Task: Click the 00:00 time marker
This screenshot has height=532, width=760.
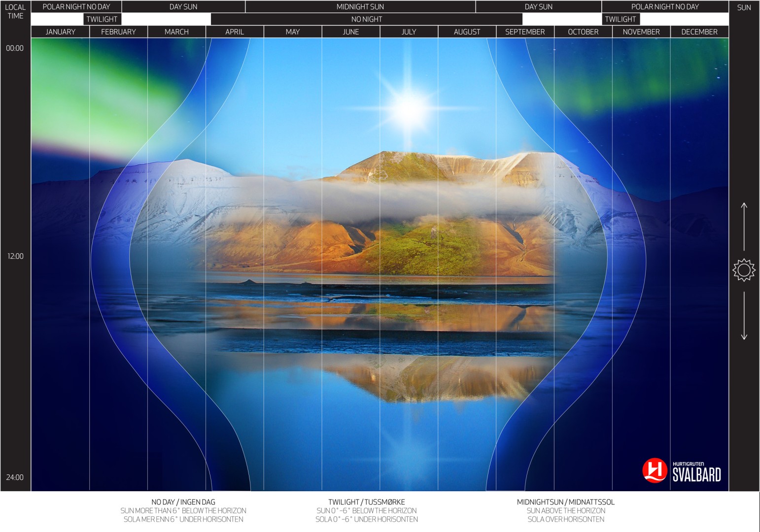Action: tap(15, 48)
